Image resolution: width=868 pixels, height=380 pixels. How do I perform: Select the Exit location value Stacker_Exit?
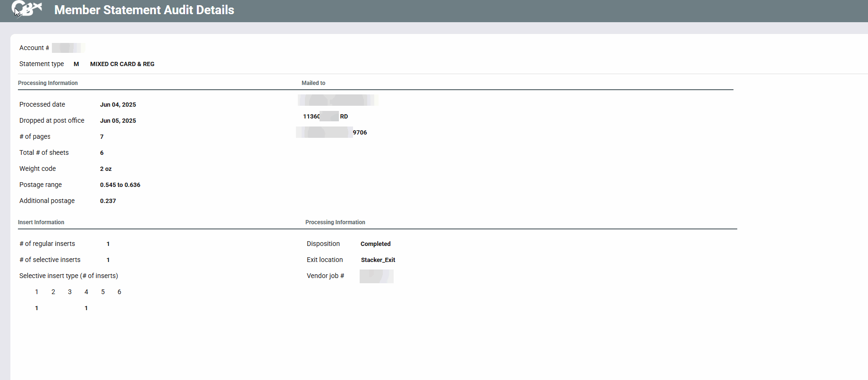point(378,260)
